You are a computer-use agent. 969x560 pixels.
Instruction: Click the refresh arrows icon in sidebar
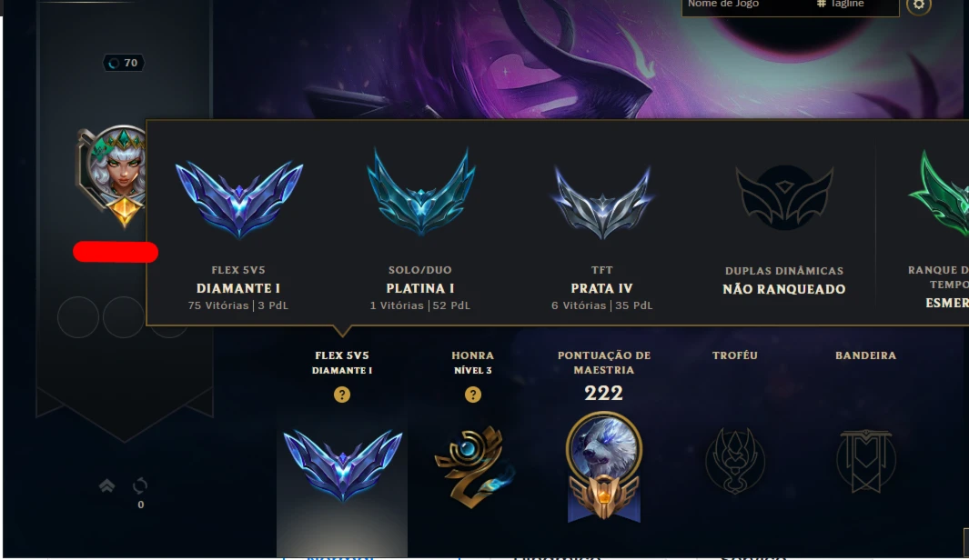click(x=140, y=486)
